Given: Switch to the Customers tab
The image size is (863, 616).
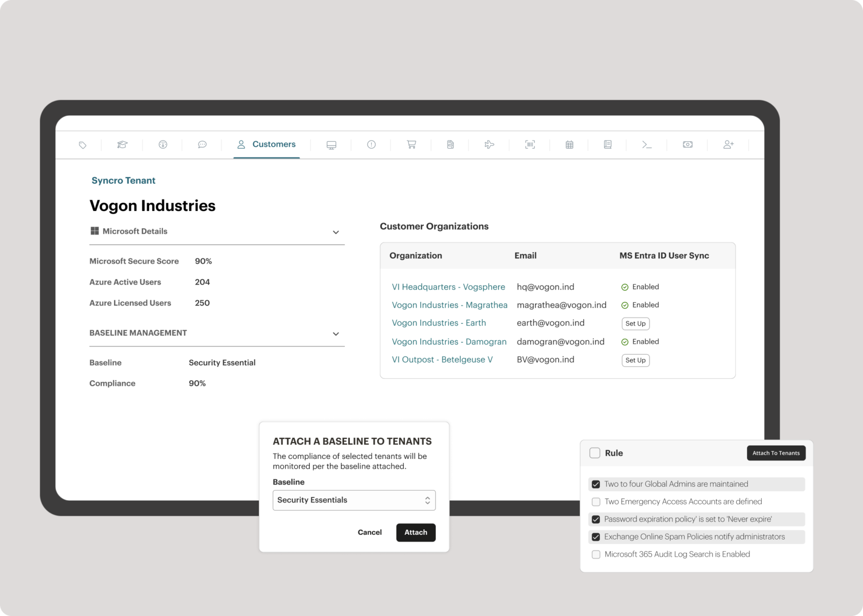Looking at the screenshot, I should click(267, 144).
